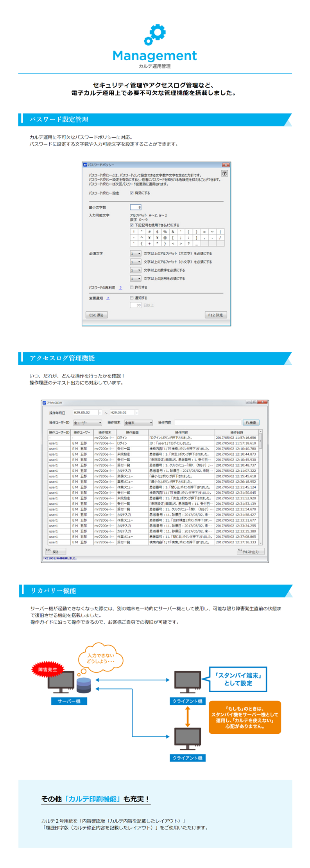Click the database stack icon
Image resolution: width=310 pixels, height=868 pixels.
(x=84, y=685)
